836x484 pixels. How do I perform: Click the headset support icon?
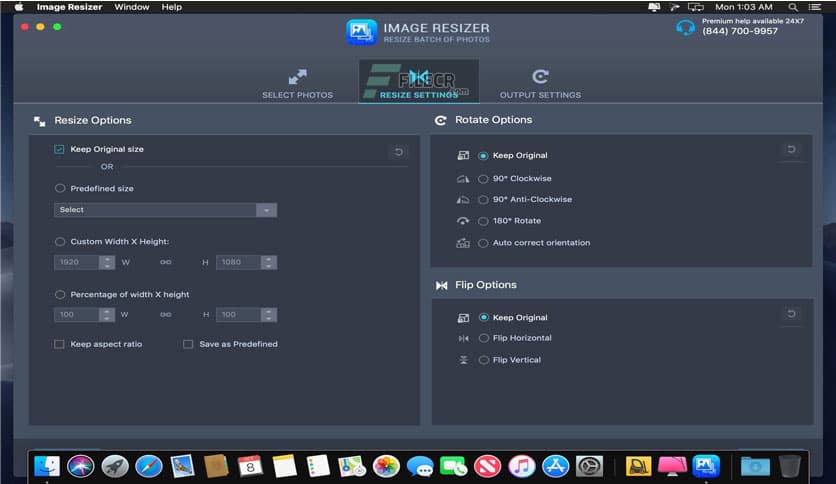click(685, 27)
